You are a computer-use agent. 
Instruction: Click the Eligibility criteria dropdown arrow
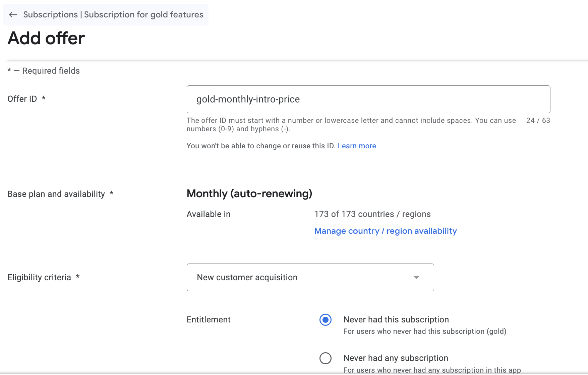click(x=416, y=278)
